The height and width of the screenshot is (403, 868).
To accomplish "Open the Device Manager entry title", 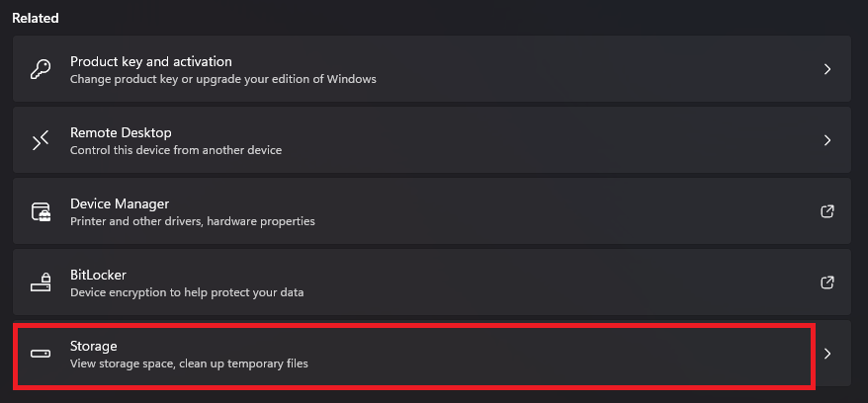I will [120, 203].
